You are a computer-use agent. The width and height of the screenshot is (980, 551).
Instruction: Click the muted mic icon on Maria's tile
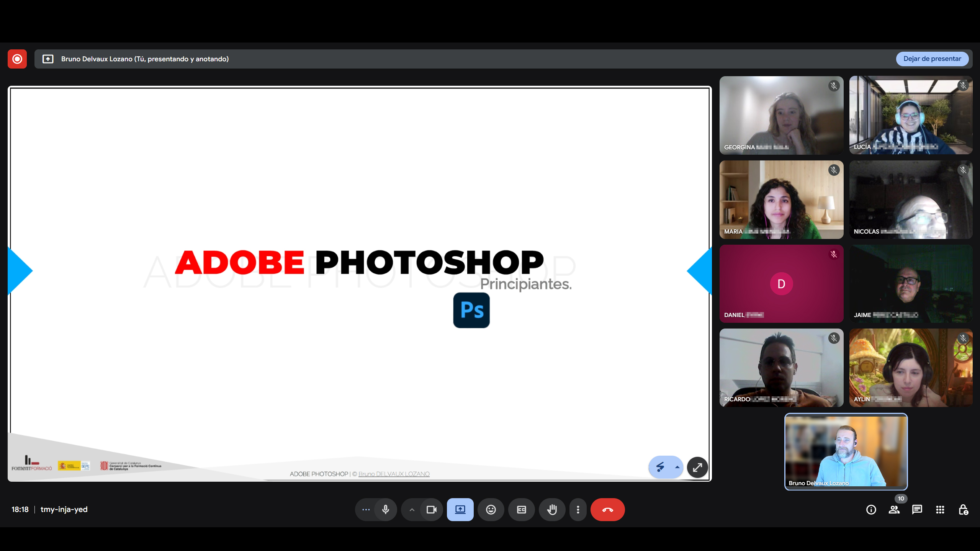tap(834, 170)
